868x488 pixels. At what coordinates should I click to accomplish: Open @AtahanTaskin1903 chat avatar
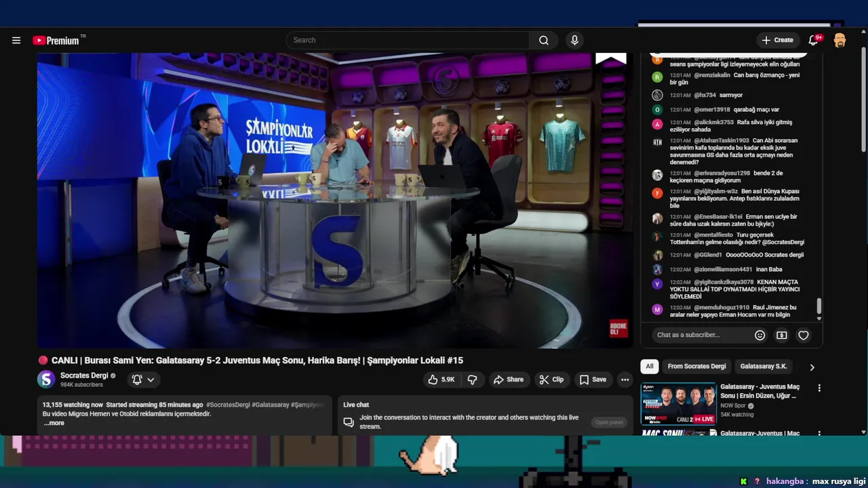point(657,142)
